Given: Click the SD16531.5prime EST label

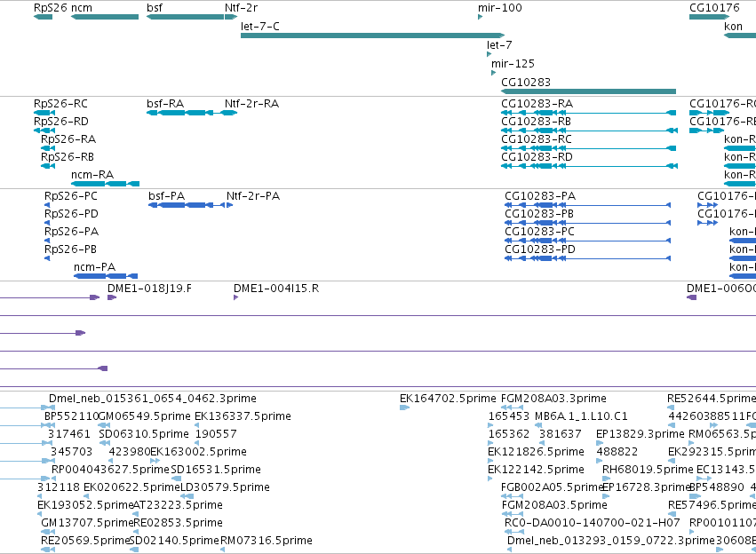Looking at the screenshot, I should click(216, 470).
